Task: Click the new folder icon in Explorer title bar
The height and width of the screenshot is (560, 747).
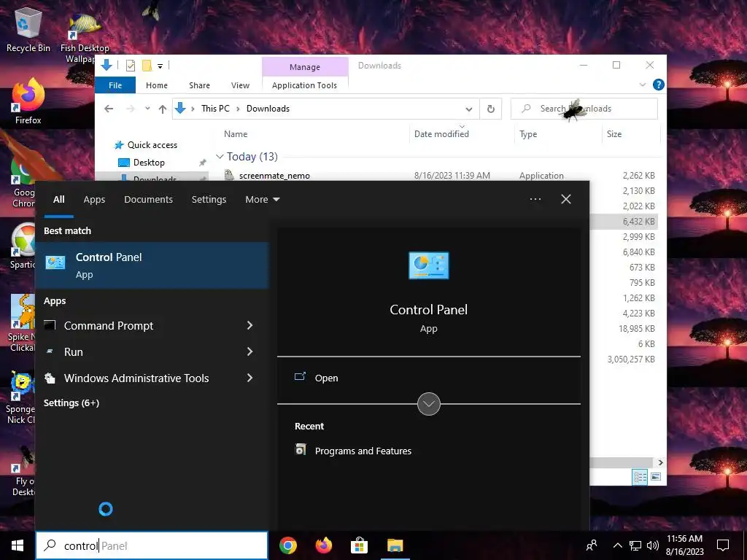Action: pyautogui.click(x=147, y=65)
